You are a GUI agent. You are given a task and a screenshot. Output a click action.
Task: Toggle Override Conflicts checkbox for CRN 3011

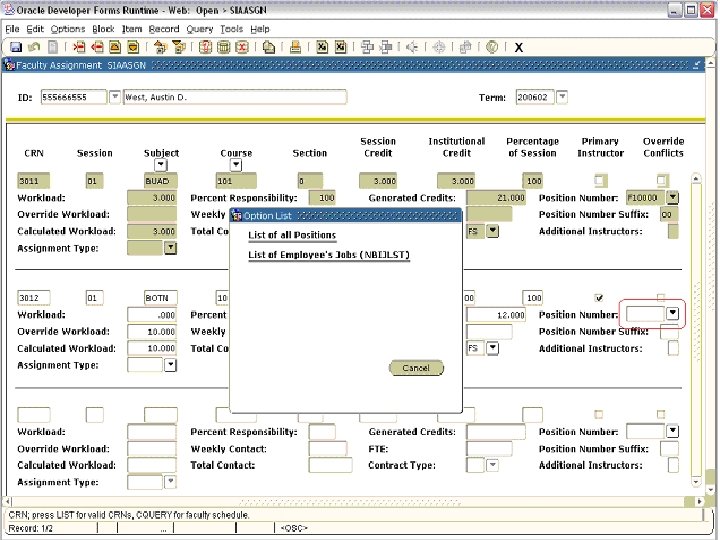[661, 181]
